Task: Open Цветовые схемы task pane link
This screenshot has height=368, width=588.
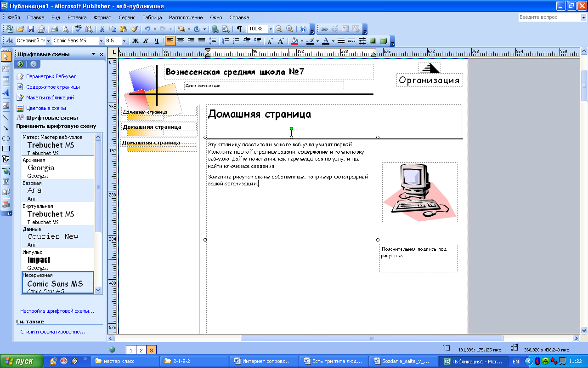Action: [x=46, y=108]
